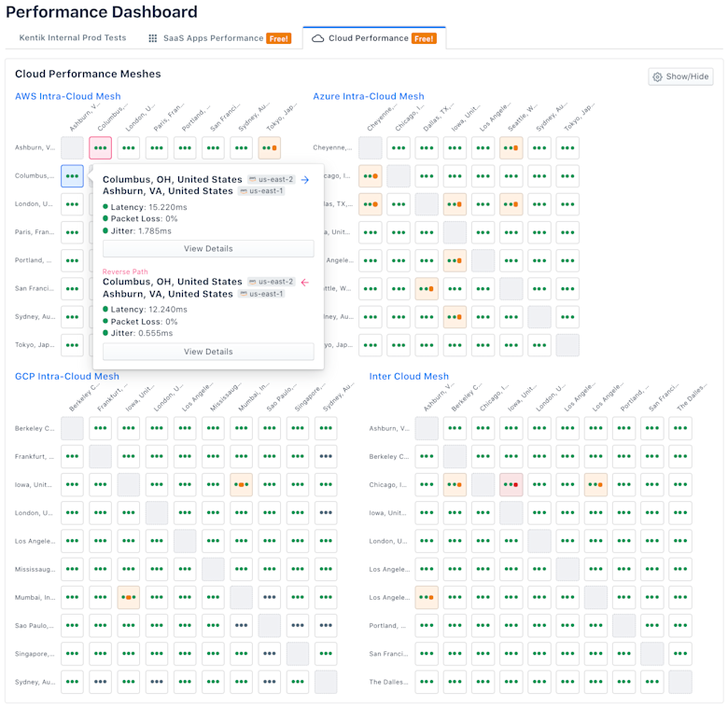The width and height of the screenshot is (728, 708).
Task: Open the Show/Hide settings button
Action: click(x=680, y=76)
